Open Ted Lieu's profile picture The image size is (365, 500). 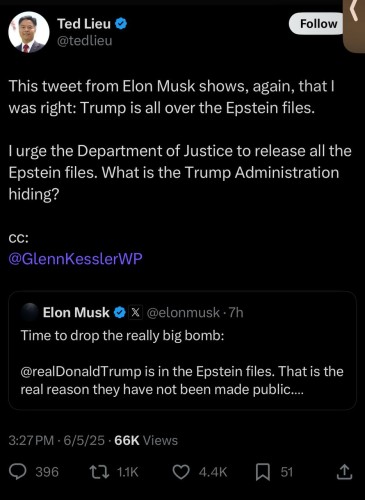tap(29, 32)
